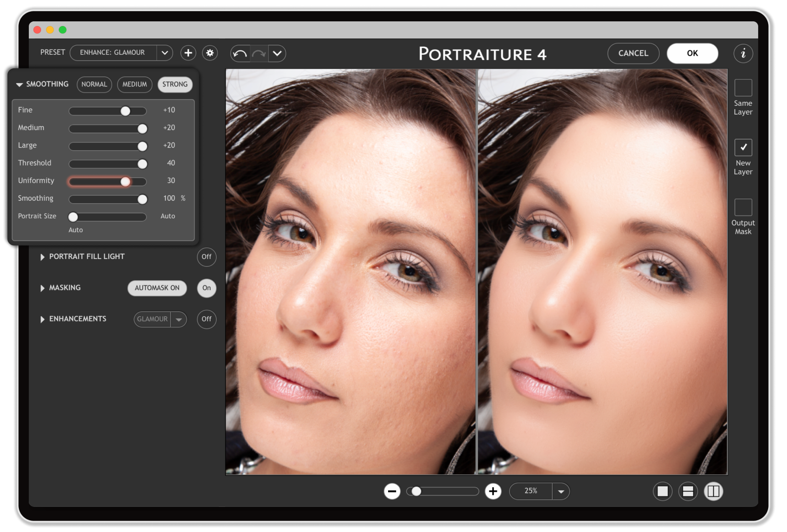The height and width of the screenshot is (532, 787).
Task: Uncheck the New Layer checkbox
Action: 743,147
